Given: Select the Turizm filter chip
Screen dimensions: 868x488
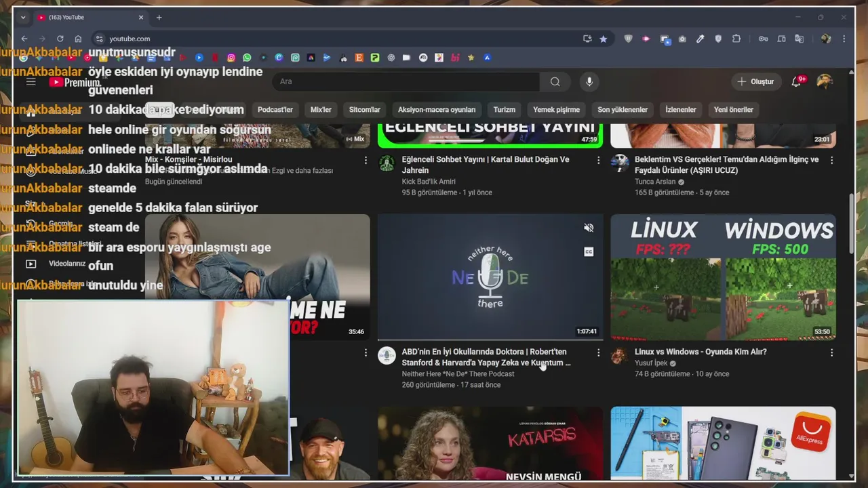Looking at the screenshot, I should point(505,110).
